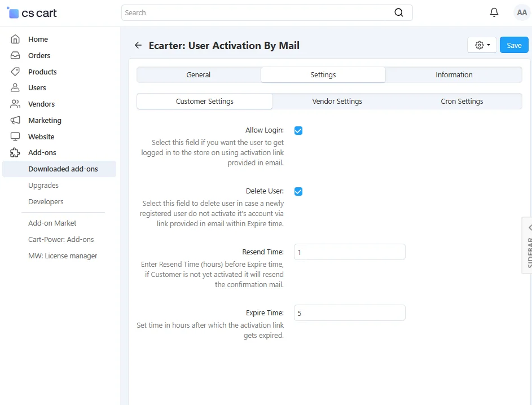Click the Marketing megaphone icon
Viewport: 532px width, 405px height.
click(16, 120)
